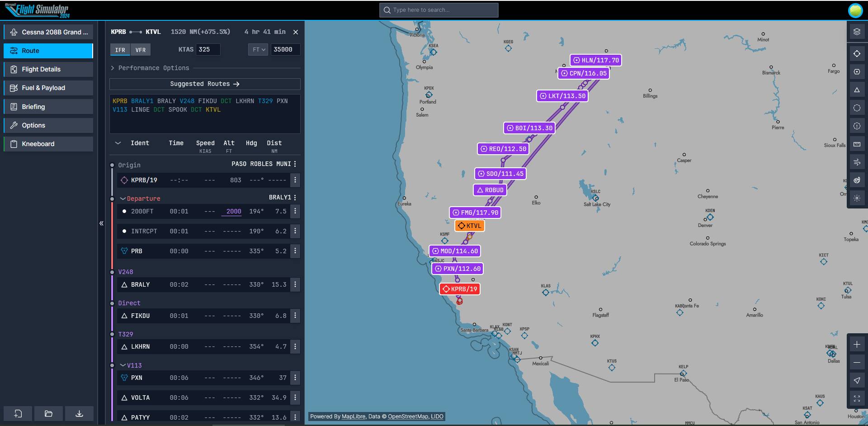Image resolution: width=868 pixels, height=426 pixels.
Task: Select IFR flight rules
Action: point(120,50)
